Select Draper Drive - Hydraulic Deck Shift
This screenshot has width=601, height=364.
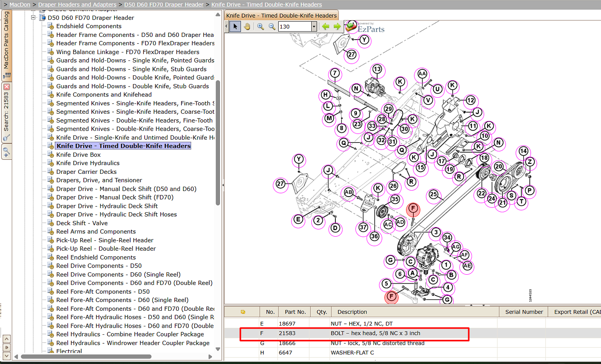click(107, 206)
